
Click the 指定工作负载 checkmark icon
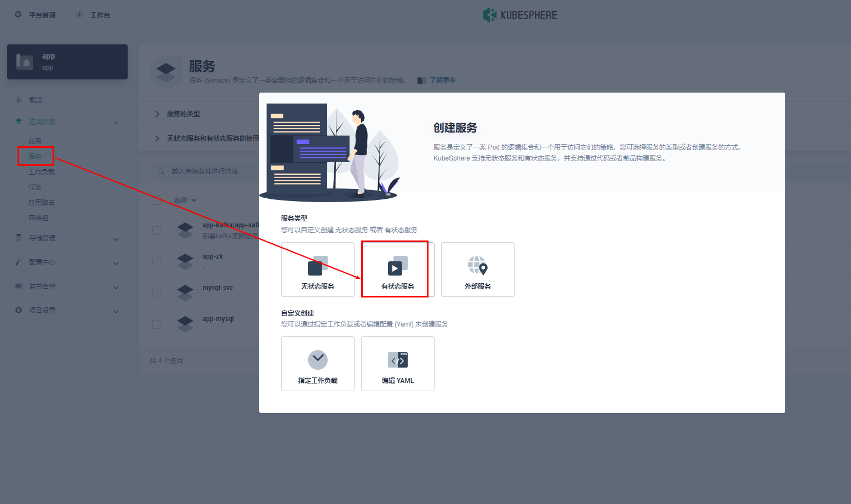pos(318,360)
